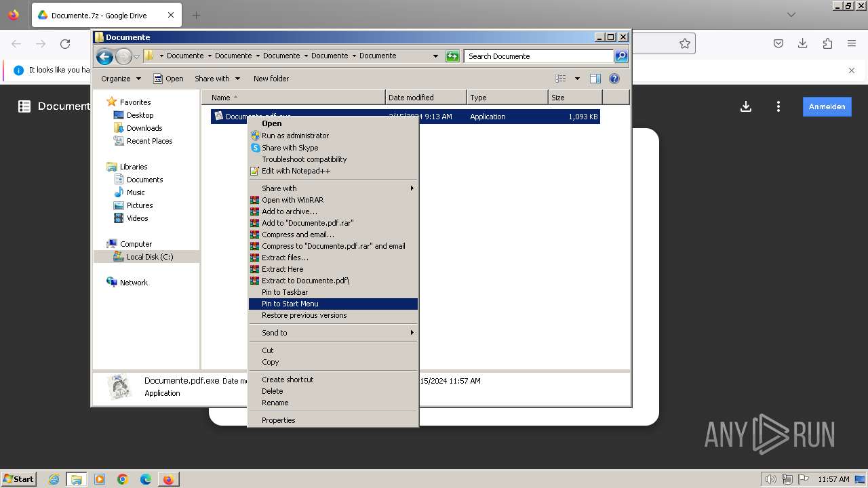
Task: Click the Google Drive download icon
Action: [746, 106]
